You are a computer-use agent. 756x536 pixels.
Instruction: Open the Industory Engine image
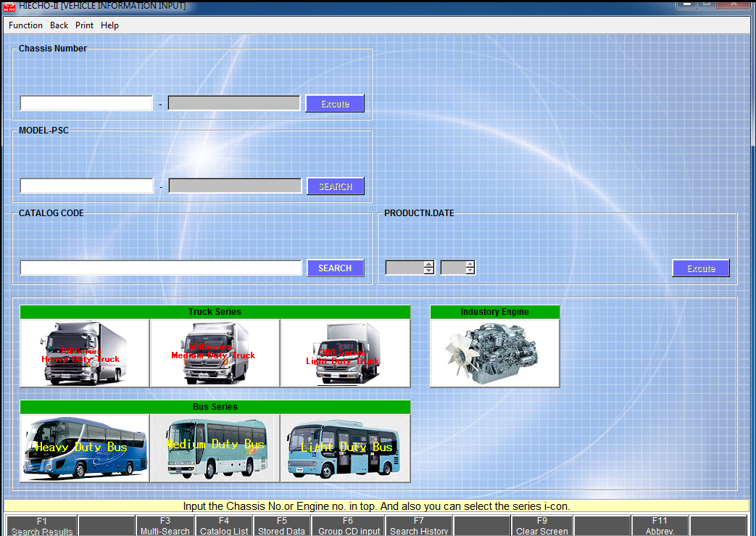[494, 353]
